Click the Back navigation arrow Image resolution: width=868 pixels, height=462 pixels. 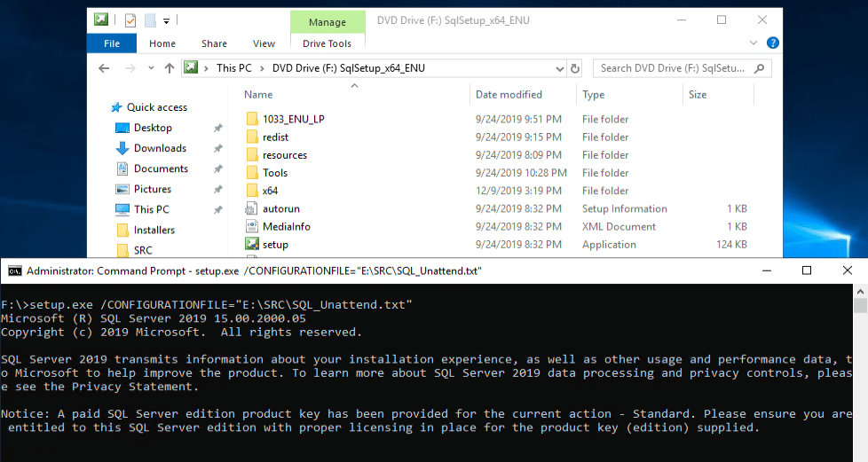click(104, 68)
